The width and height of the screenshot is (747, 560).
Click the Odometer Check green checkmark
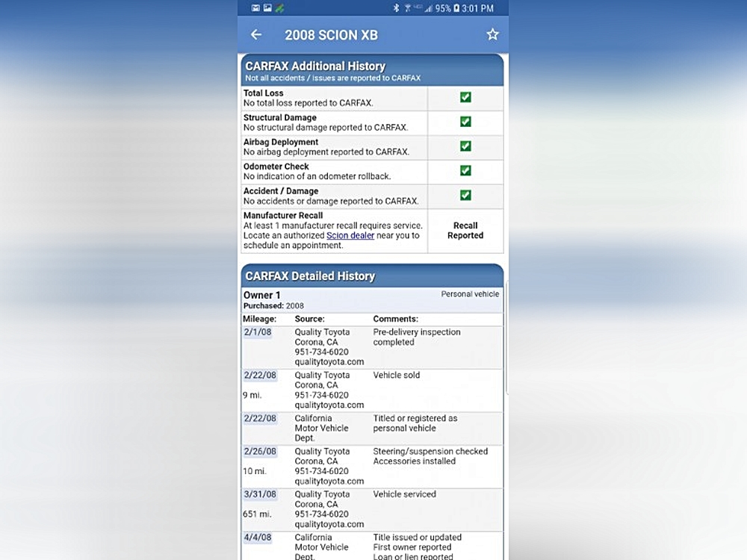[x=465, y=171]
